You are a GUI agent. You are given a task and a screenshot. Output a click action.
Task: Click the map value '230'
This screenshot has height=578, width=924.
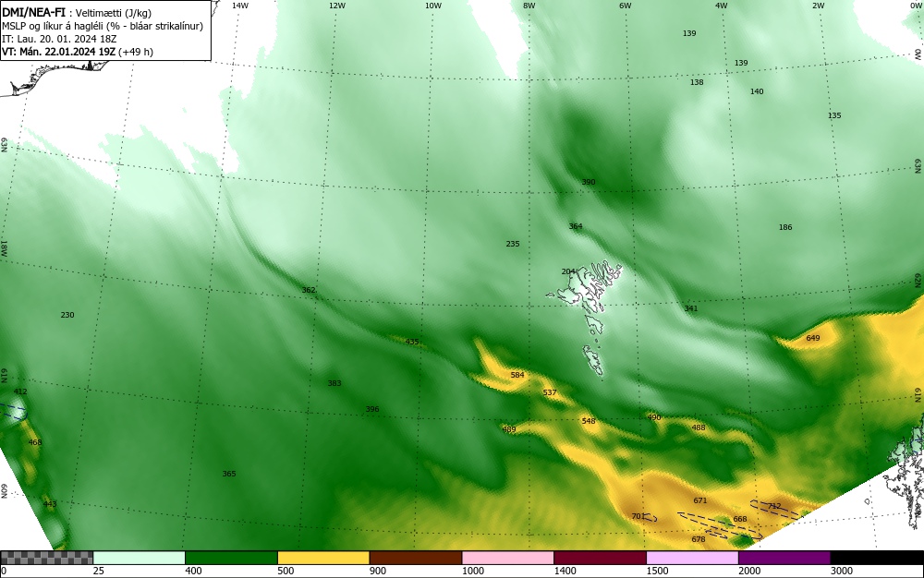(67, 315)
